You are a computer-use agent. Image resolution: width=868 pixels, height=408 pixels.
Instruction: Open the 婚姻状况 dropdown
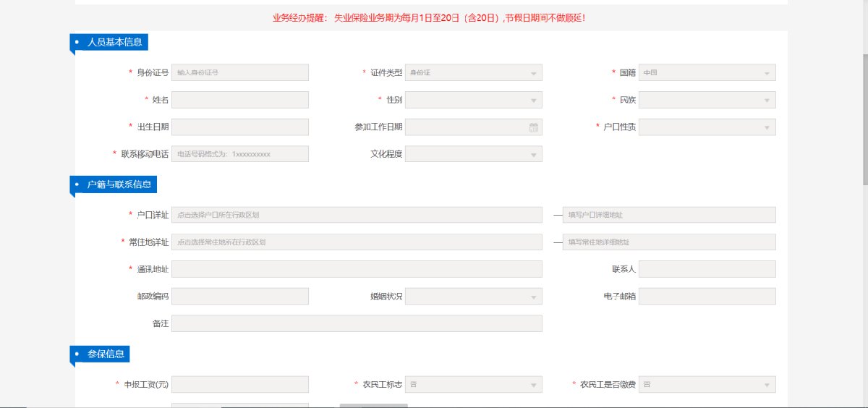coord(473,297)
